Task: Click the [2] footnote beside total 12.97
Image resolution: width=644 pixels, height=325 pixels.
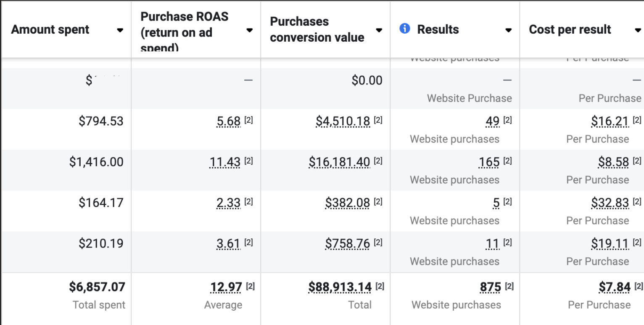Action: tap(250, 287)
